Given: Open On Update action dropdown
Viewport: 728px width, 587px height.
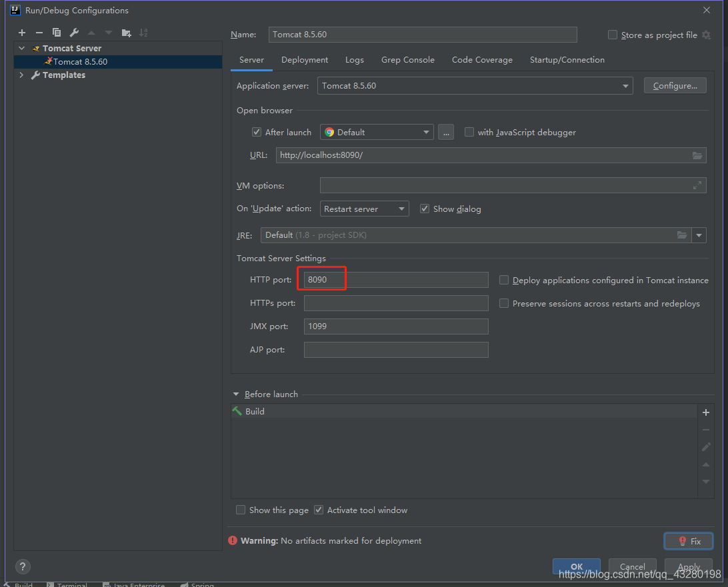Looking at the screenshot, I should click(364, 209).
